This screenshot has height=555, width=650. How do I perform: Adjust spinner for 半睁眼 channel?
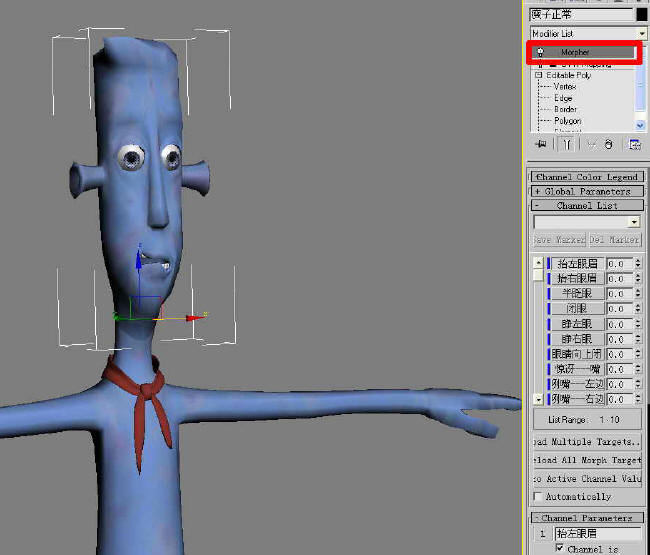click(x=638, y=293)
